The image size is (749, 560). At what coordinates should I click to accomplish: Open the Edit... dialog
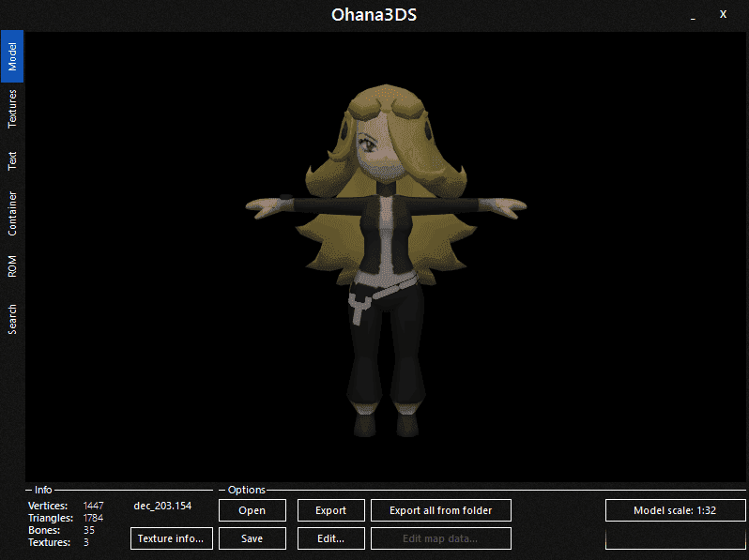pyautogui.click(x=330, y=538)
